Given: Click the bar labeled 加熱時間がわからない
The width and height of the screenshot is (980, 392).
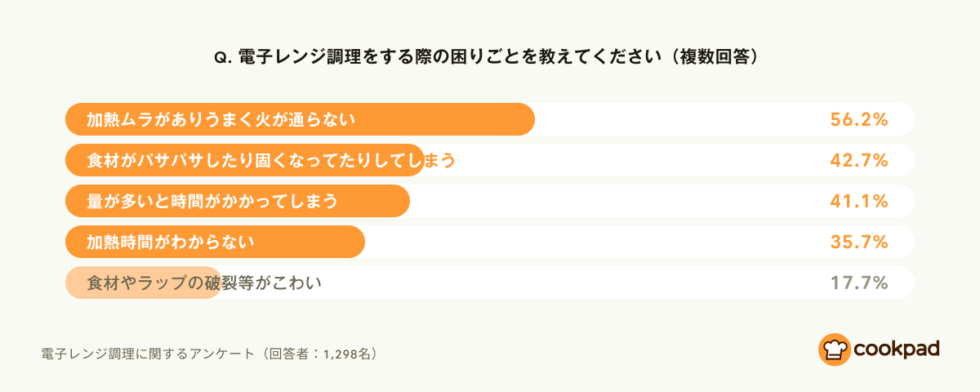Looking at the screenshot, I should click(215, 242).
